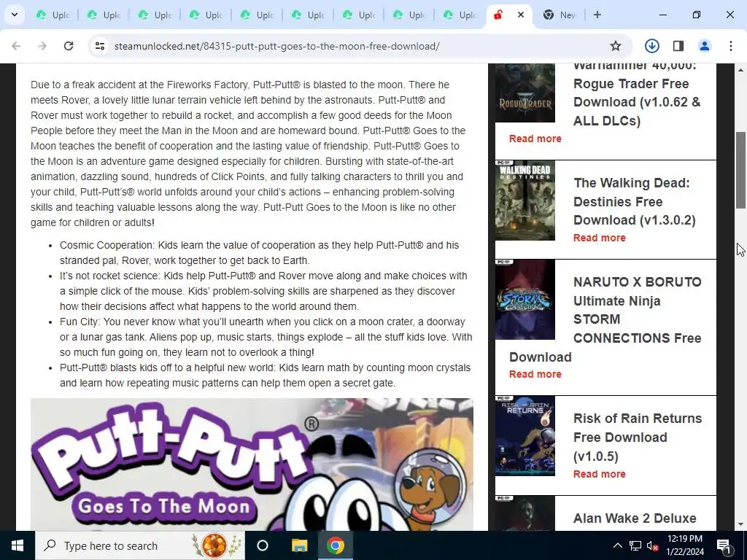Click the Putt-Putt Goes To The Moon image
This screenshot has width=747, height=560.
pos(252,464)
